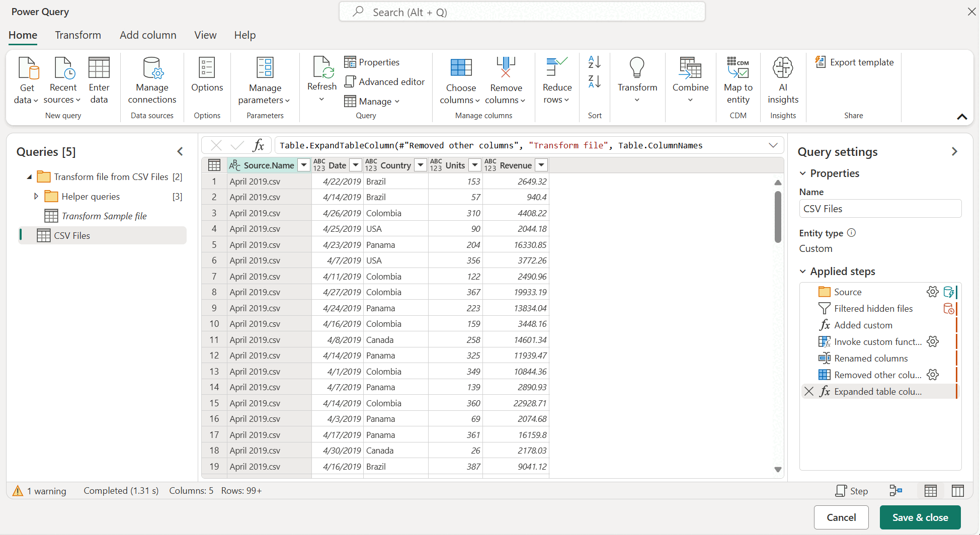The image size is (980, 535).
Task: Click the query Name input field
Action: pos(880,209)
